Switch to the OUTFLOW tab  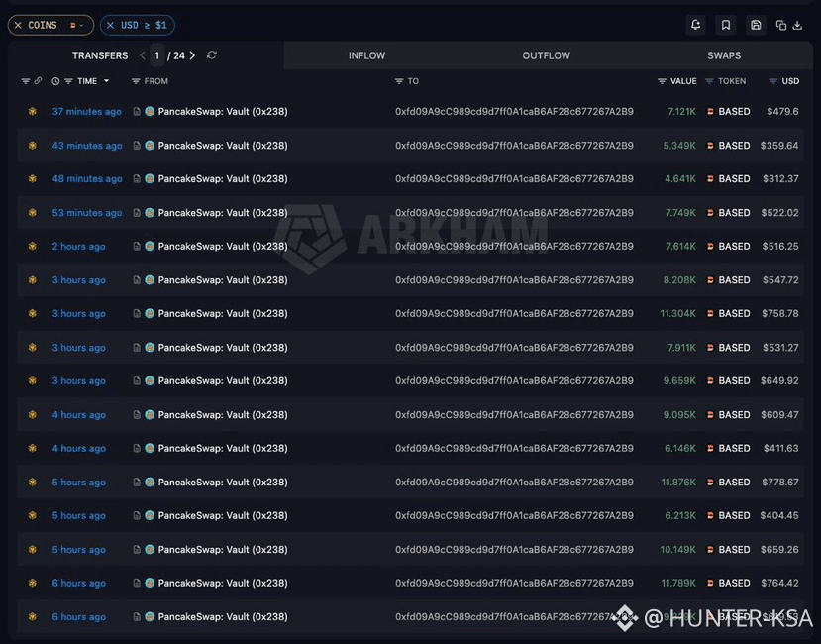pos(546,55)
